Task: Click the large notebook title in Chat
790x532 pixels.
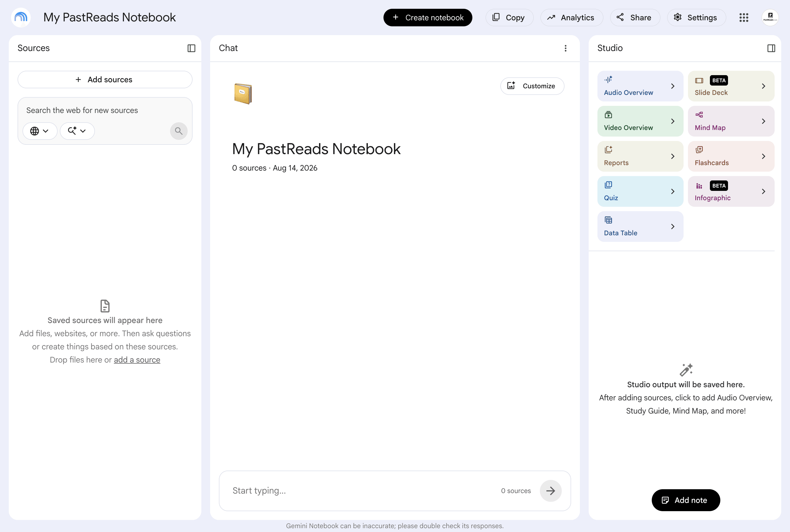Action: point(316,149)
